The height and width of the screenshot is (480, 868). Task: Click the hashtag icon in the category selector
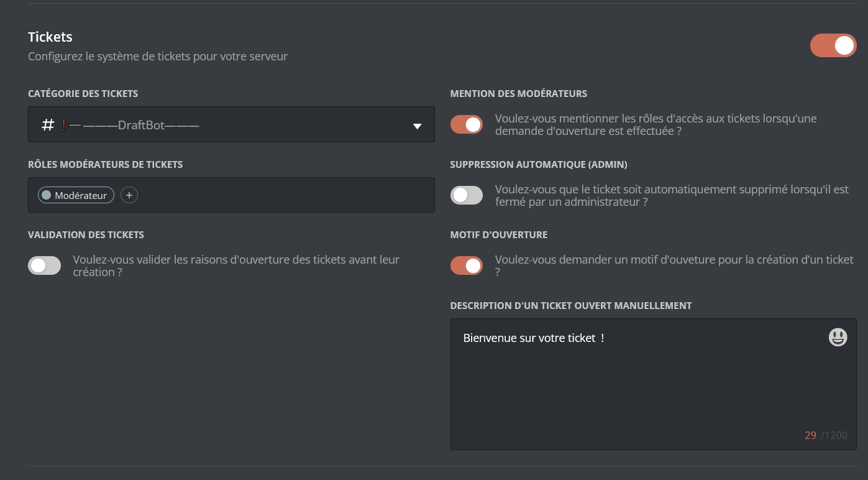pyautogui.click(x=46, y=124)
